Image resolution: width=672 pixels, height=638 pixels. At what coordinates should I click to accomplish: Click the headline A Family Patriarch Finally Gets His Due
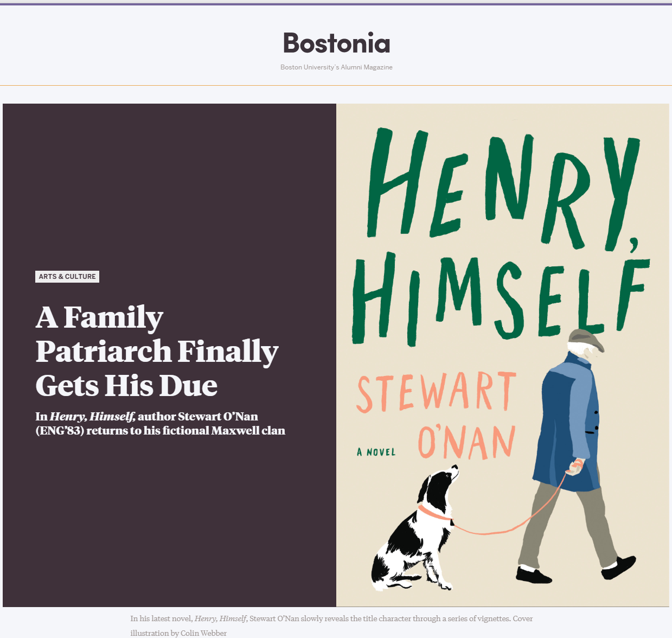157,351
